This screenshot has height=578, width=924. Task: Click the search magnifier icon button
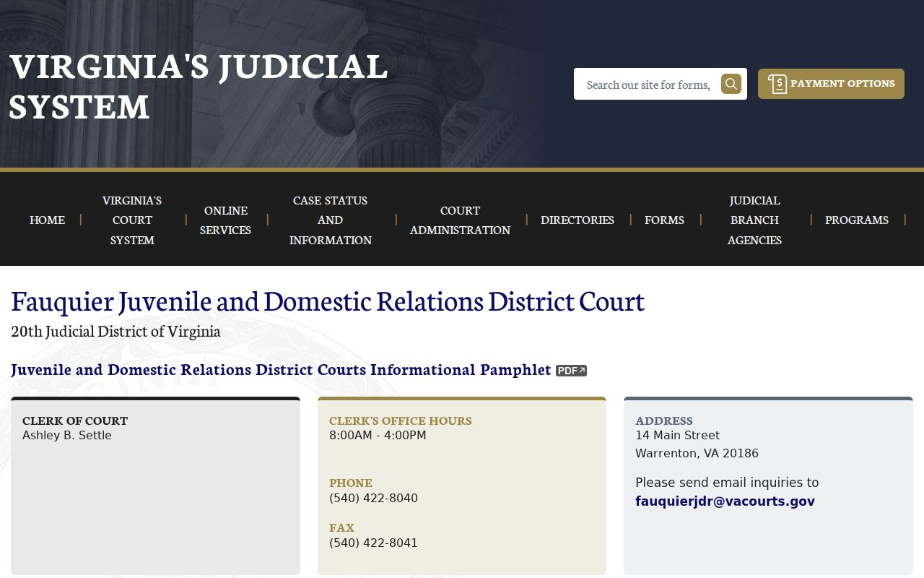pyautogui.click(x=731, y=84)
